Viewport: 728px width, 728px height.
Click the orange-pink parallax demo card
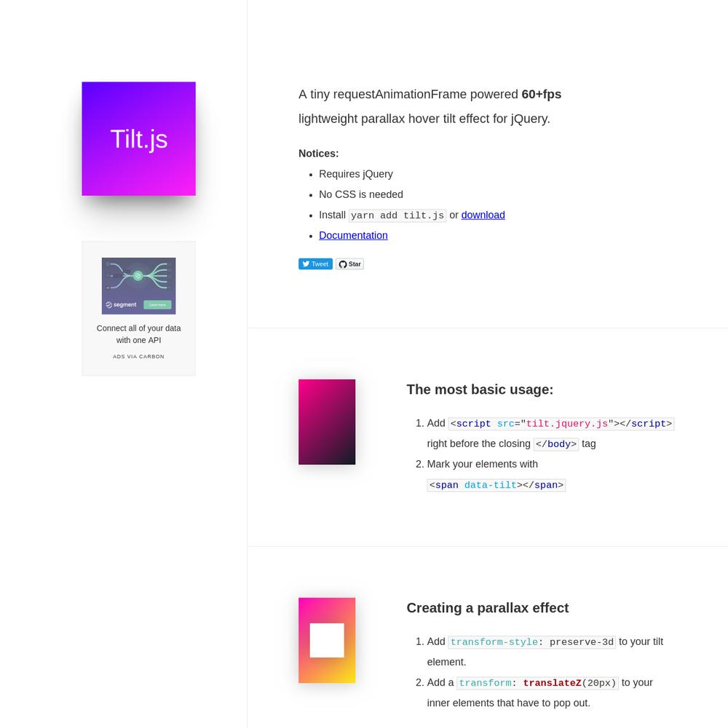[327, 640]
